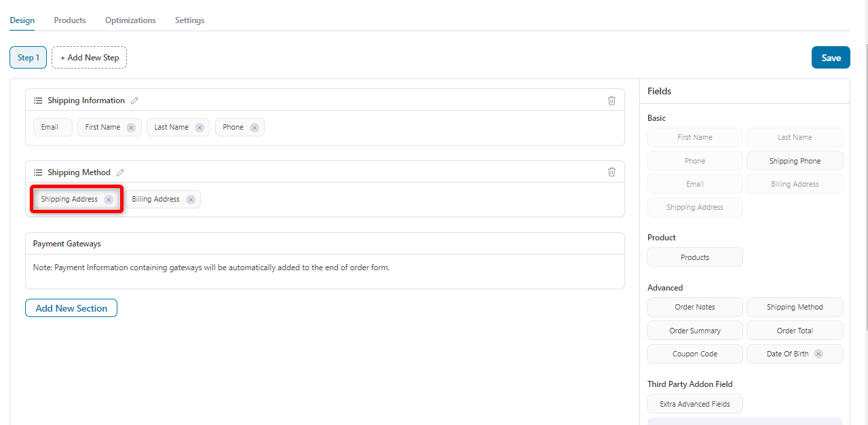
Task: Open the Design tab
Action: pyautogui.click(x=22, y=20)
